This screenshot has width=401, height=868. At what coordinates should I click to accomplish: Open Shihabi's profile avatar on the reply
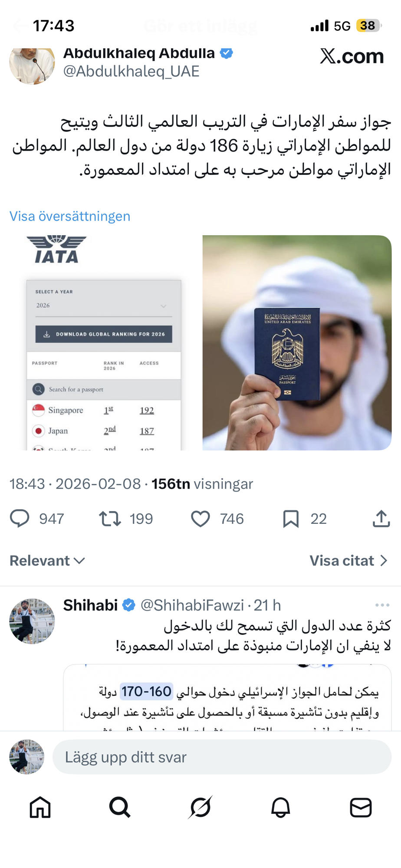point(32,621)
